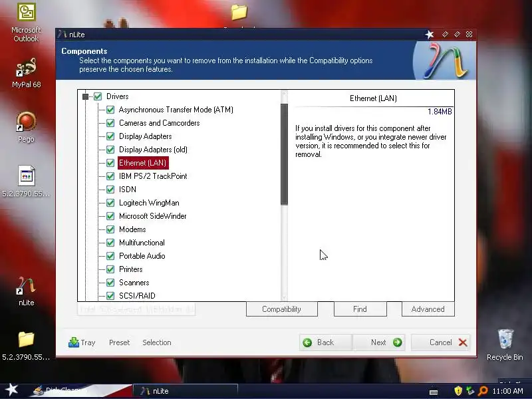532x399 pixels.
Task: Toggle the Logitech WingMan checkbox
Action: 110,203
